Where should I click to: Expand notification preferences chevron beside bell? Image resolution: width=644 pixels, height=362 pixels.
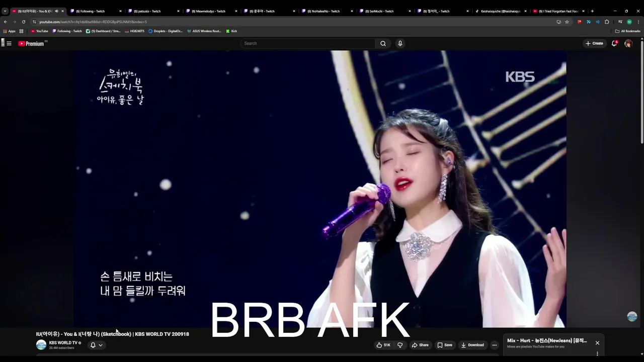101,345
